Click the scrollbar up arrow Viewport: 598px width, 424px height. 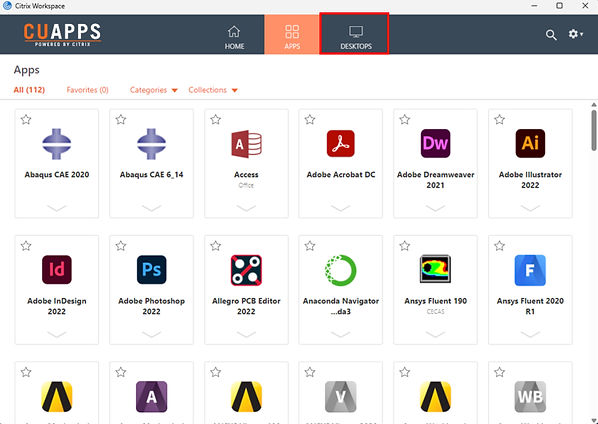[594, 104]
